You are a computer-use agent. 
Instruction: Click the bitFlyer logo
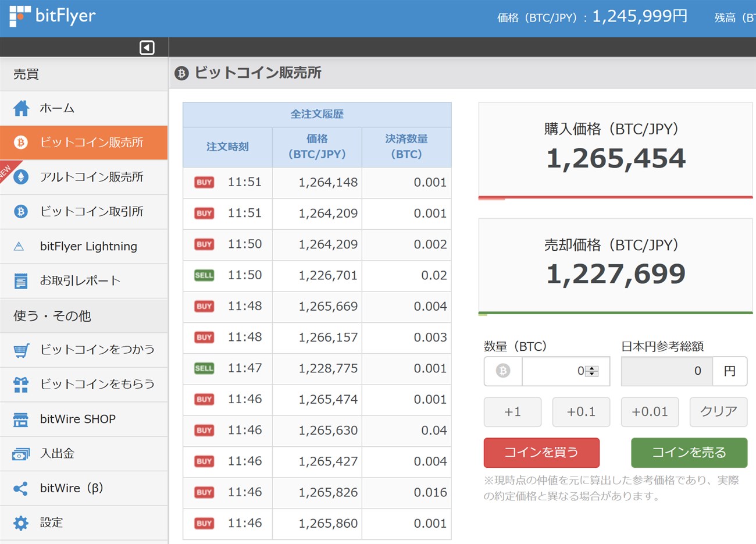pyautogui.click(x=52, y=16)
